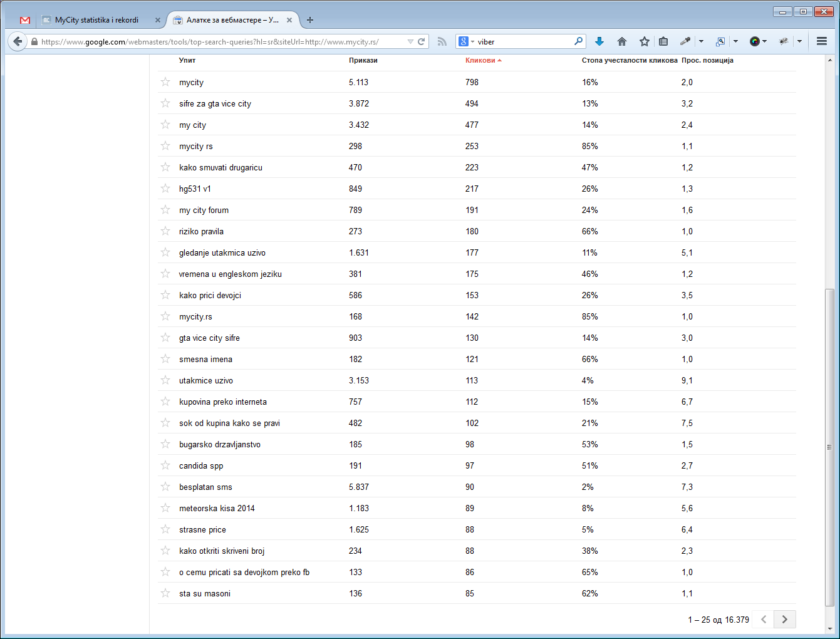Select the Алатке за вебмастере tab

point(233,20)
